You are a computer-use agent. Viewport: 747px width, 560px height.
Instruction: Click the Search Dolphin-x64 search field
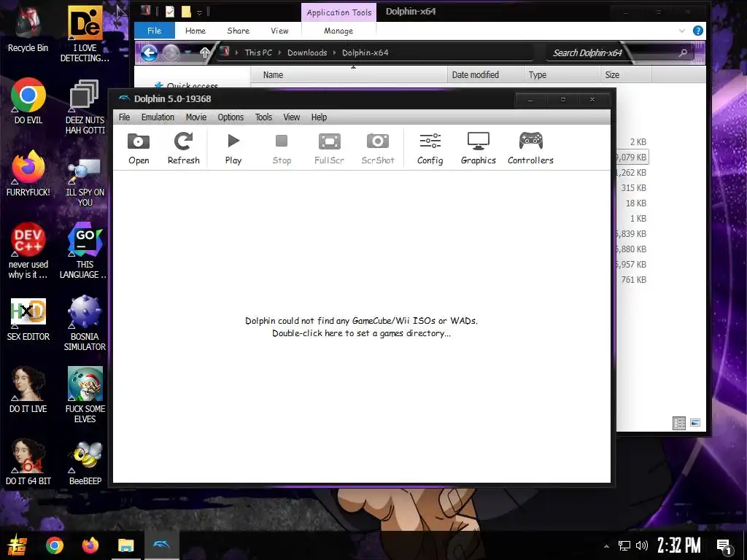click(x=619, y=52)
